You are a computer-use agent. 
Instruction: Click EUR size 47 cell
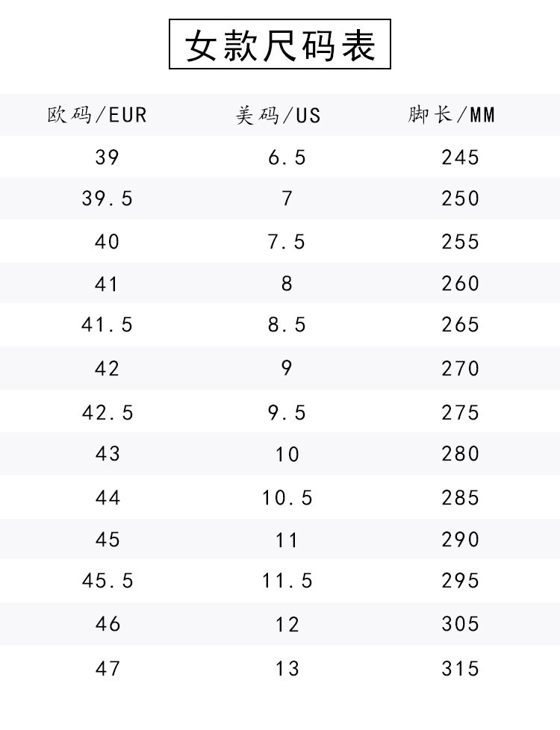pyautogui.click(x=108, y=669)
